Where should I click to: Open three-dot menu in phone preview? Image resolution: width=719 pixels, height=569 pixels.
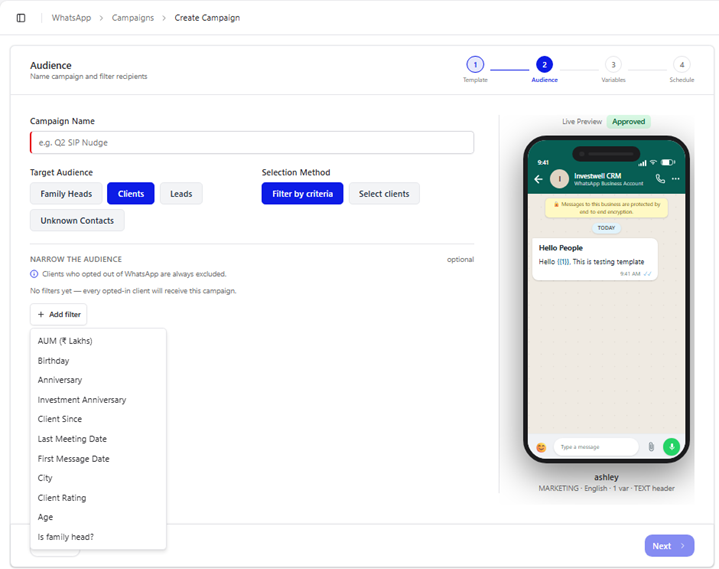[675, 179]
